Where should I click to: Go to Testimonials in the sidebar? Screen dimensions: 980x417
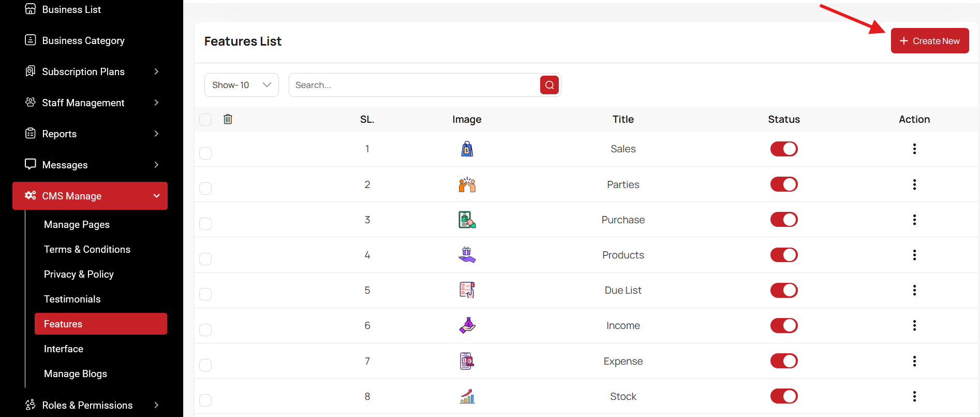pos(72,299)
